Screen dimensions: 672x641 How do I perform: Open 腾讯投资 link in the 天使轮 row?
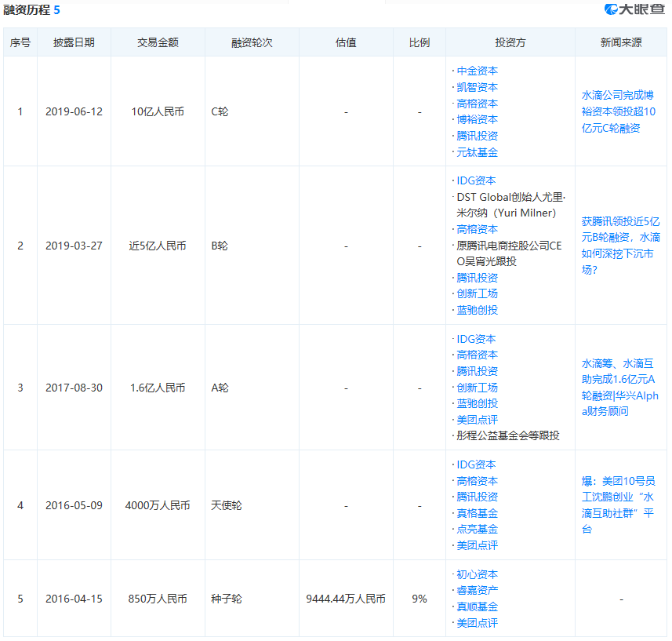click(x=477, y=497)
